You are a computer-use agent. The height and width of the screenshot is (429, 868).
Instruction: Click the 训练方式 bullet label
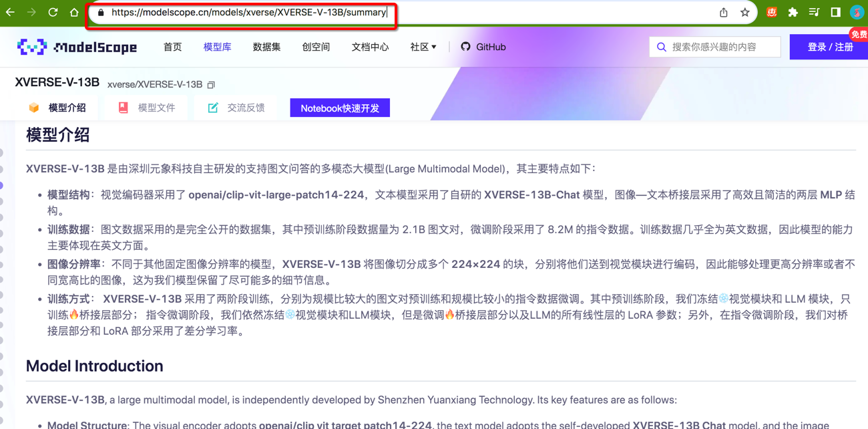pyautogui.click(x=68, y=299)
